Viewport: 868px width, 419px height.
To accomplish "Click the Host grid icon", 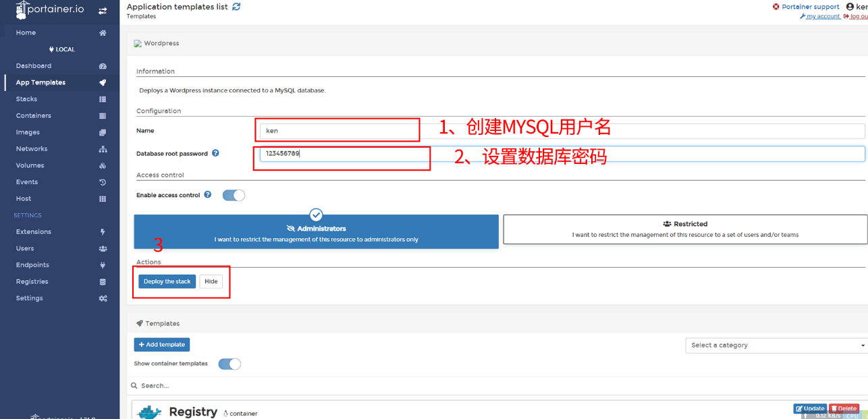I will [103, 199].
